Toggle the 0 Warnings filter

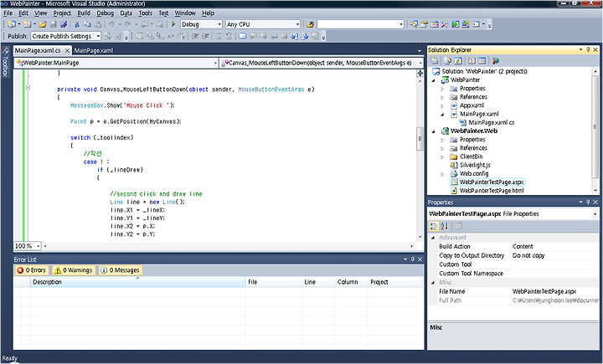pos(73,270)
